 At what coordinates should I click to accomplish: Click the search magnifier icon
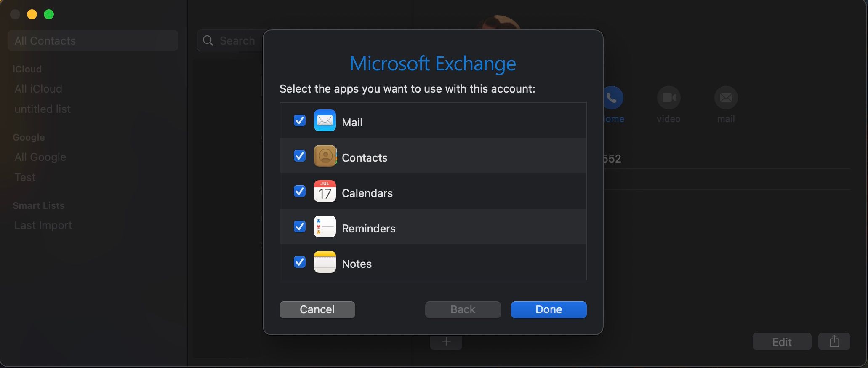pos(208,41)
